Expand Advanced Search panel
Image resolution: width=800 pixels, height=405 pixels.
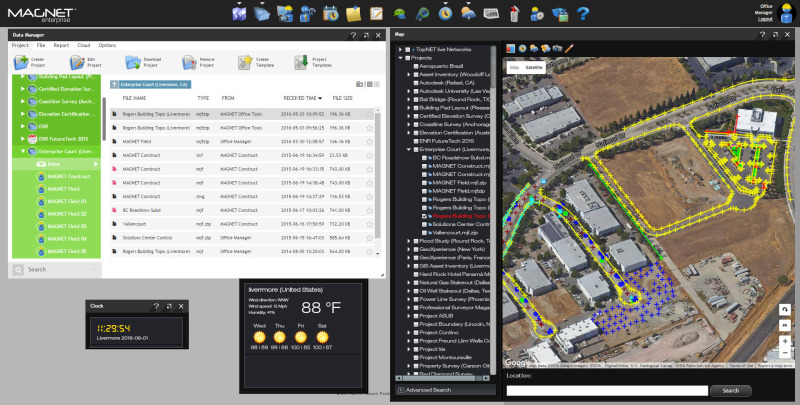point(429,389)
